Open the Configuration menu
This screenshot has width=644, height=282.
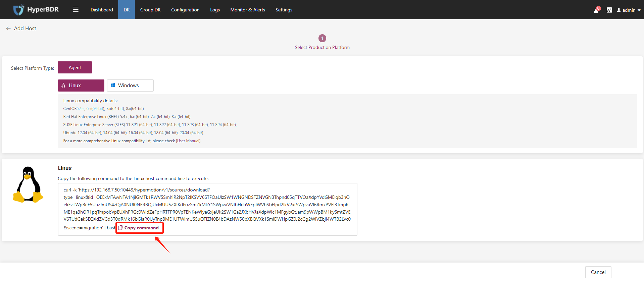click(x=185, y=10)
